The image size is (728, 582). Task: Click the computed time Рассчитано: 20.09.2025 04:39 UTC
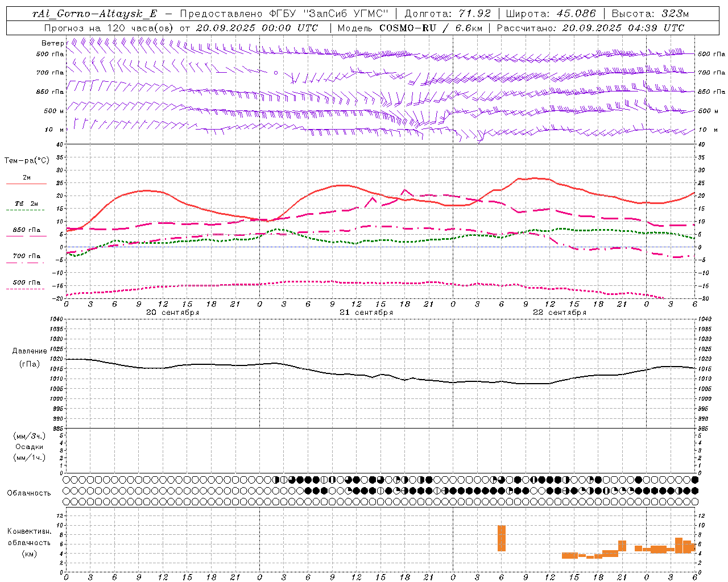590,28
